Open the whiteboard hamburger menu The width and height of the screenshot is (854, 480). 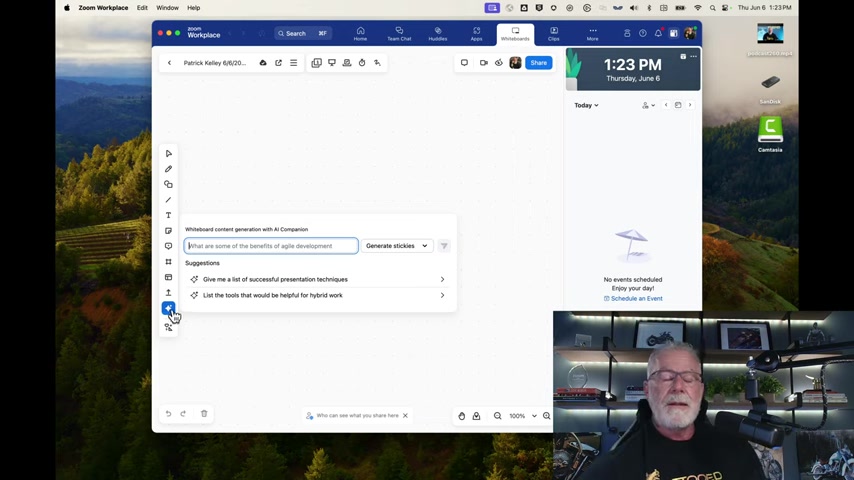[x=294, y=63]
